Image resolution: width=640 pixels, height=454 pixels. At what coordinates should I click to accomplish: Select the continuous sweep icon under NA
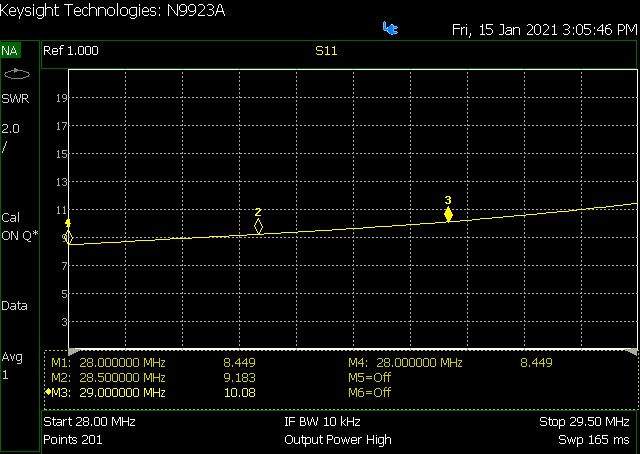(x=16, y=74)
